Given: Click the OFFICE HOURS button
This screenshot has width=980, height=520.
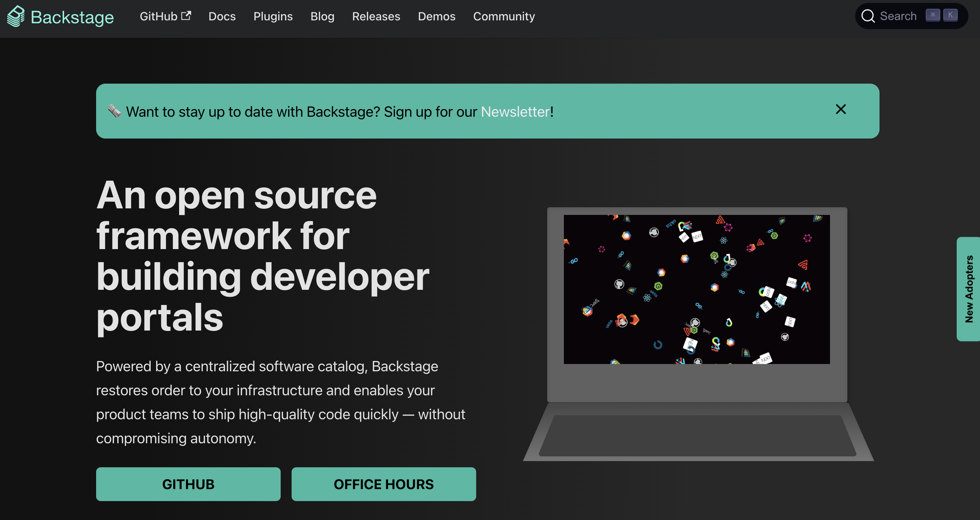Looking at the screenshot, I should (x=384, y=483).
